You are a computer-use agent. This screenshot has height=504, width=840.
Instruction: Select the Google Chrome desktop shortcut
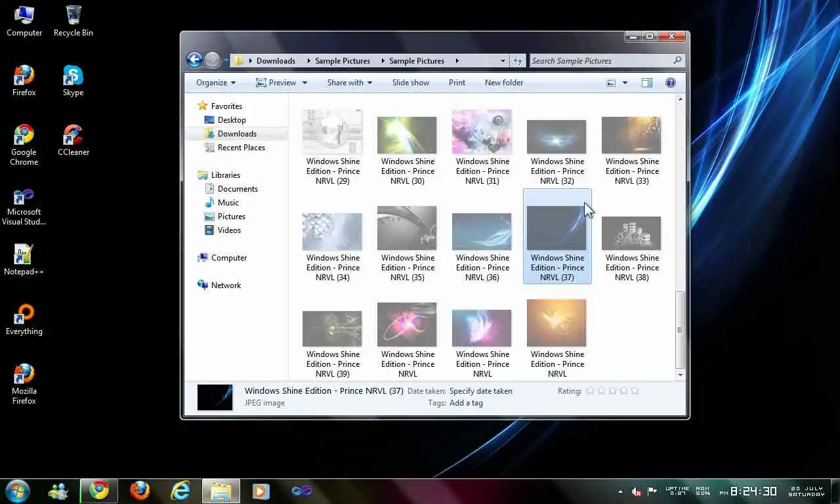click(24, 145)
